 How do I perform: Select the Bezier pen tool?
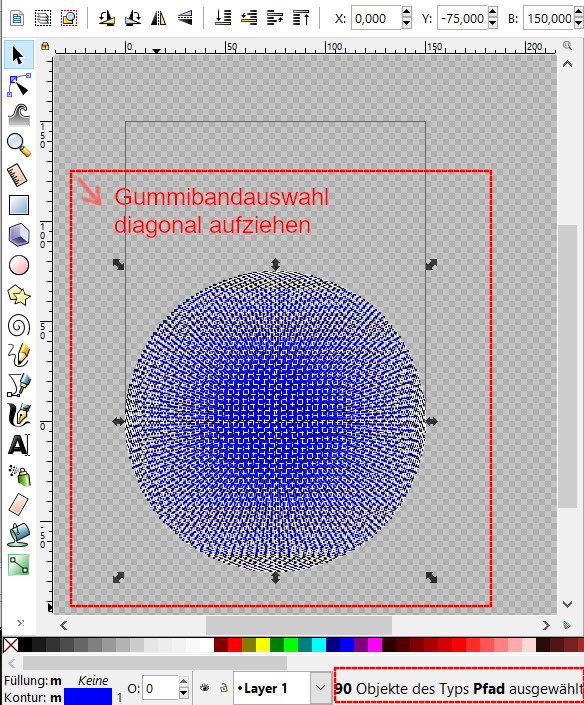(18, 385)
